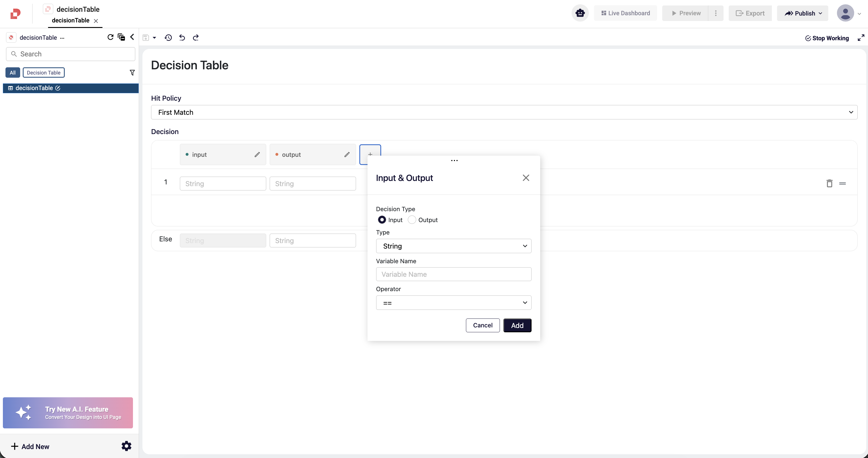Expand the Type String dropdown
This screenshot has height=458, width=868.
point(453,246)
